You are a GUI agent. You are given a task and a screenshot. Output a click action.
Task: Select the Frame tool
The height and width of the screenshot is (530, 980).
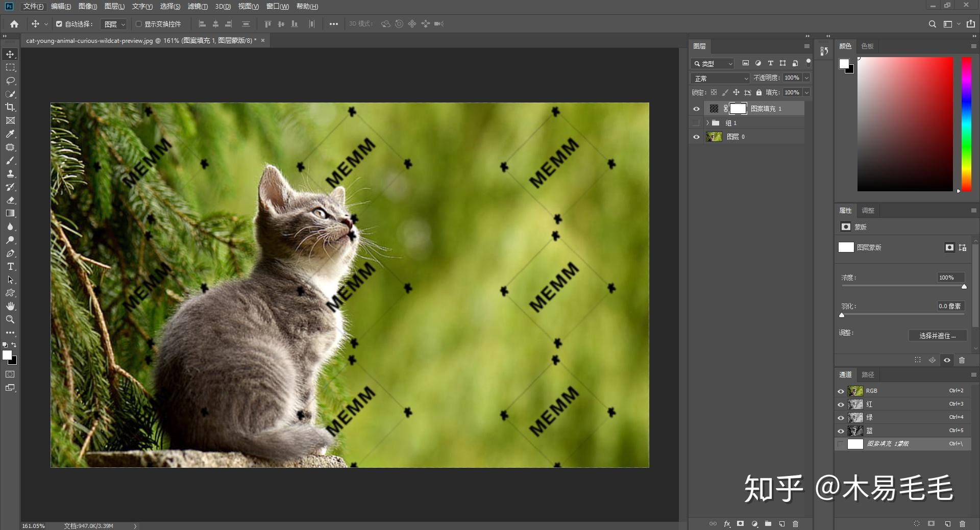point(10,120)
